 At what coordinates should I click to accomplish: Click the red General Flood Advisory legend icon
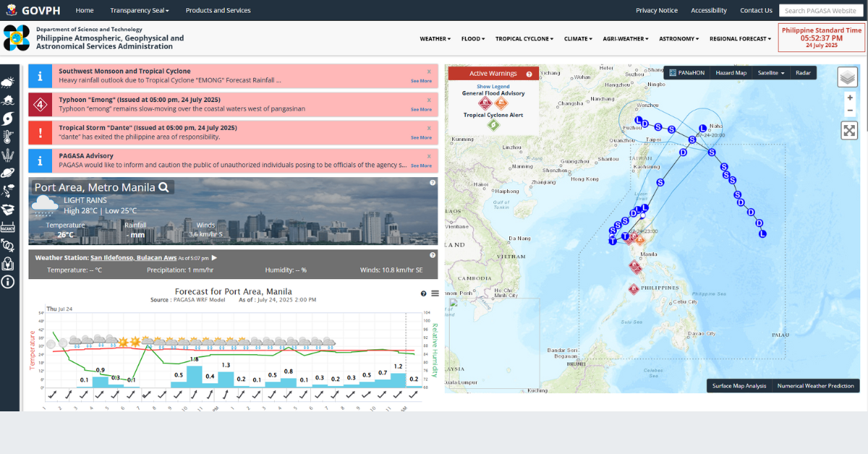click(x=487, y=104)
